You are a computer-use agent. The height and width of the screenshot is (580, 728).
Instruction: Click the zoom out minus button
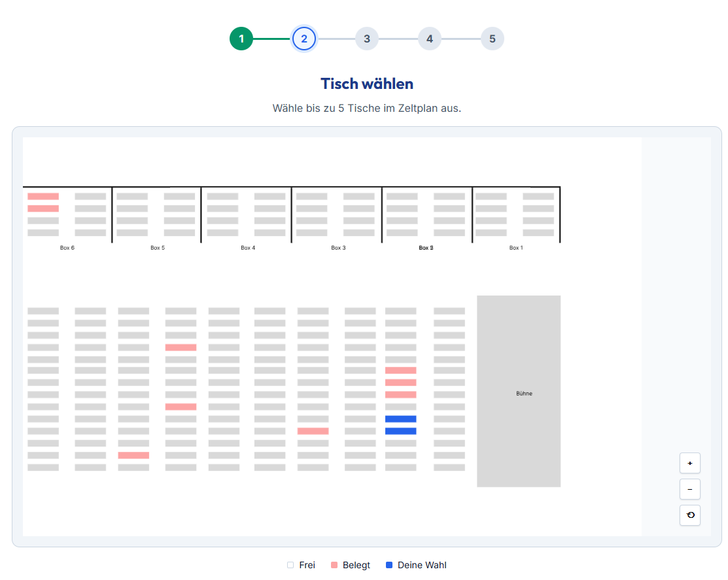tap(689, 489)
